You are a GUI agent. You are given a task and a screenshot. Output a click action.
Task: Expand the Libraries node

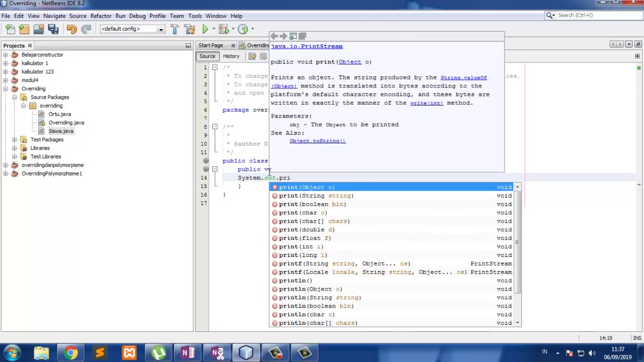coord(15,148)
